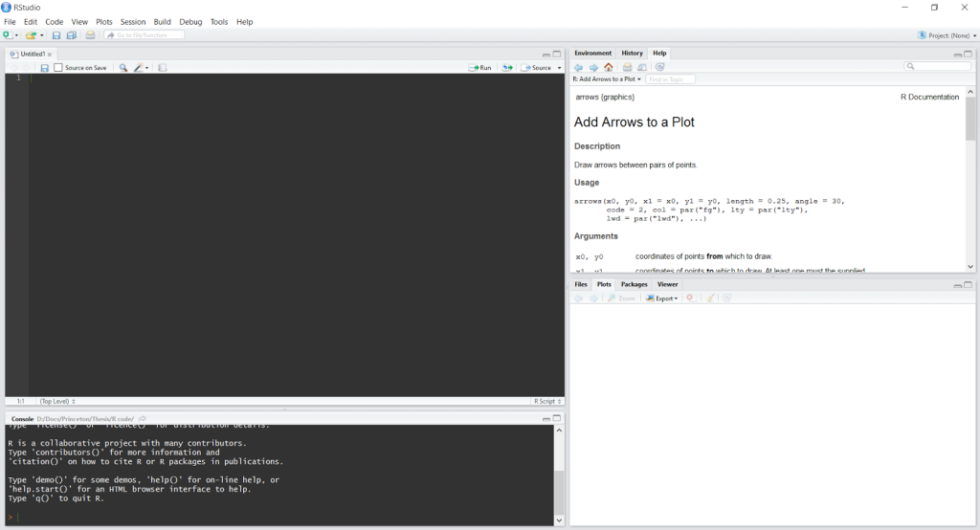Open the Files tab
The height and width of the screenshot is (530, 980).
581,284
